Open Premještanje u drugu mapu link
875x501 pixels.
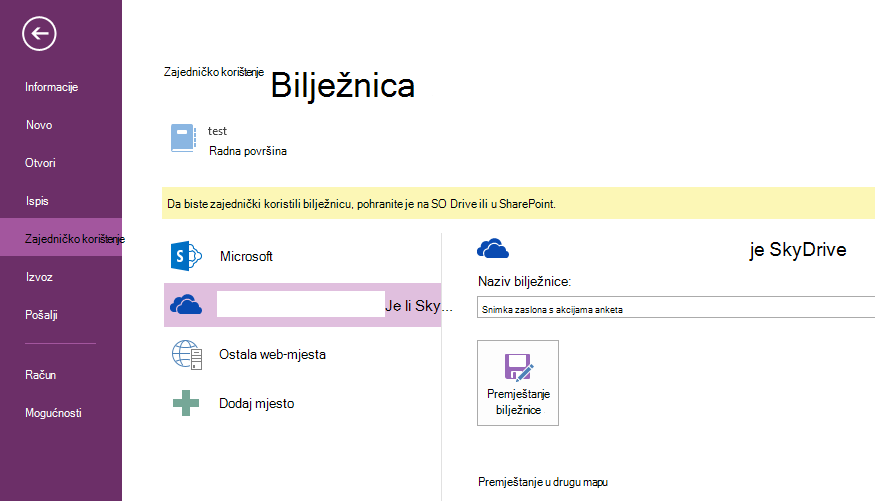click(543, 482)
